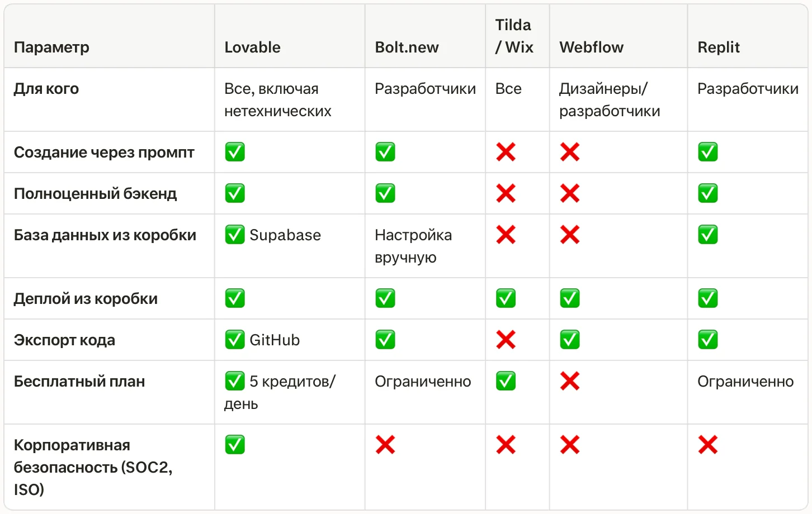Click the Lovable column header
The height and width of the screenshot is (514, 812).
[x=252, y=47]
